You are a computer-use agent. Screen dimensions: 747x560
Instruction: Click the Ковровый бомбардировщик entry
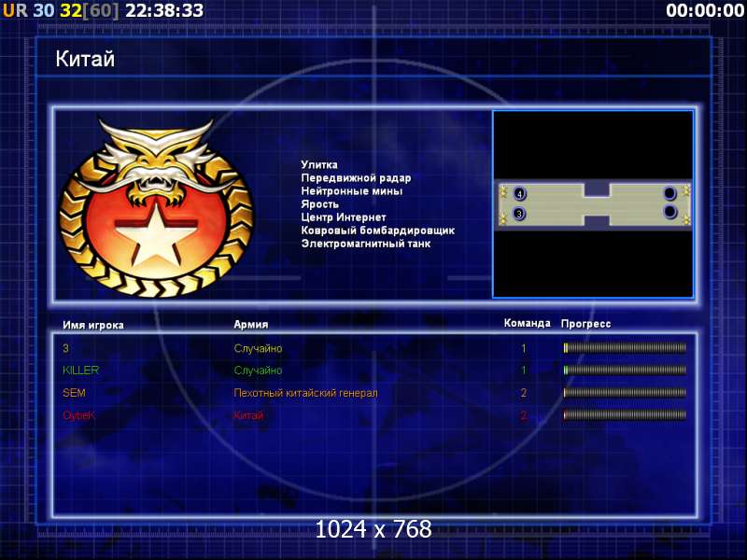pos(378,231)
